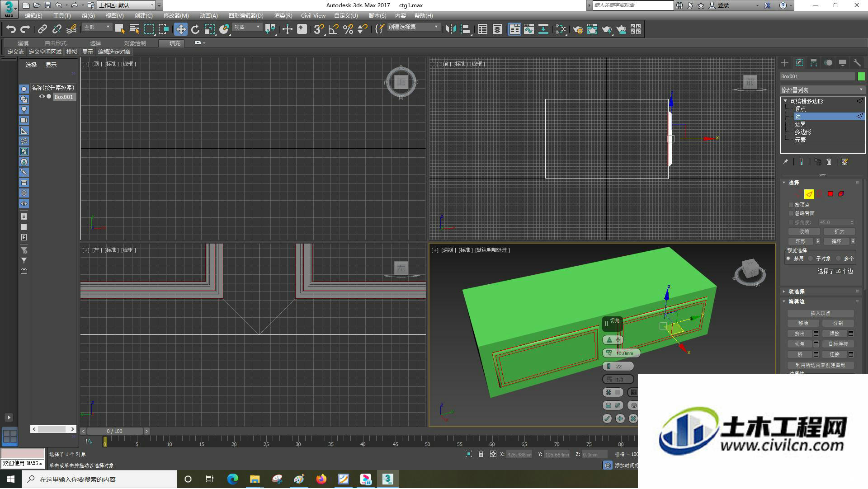Open the Civil View menu
Screen dimensions: 868x489
pyautogui.click(x=313, y=16)
